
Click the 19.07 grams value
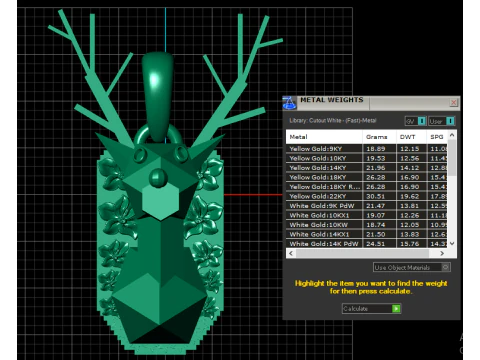(376, 215)
